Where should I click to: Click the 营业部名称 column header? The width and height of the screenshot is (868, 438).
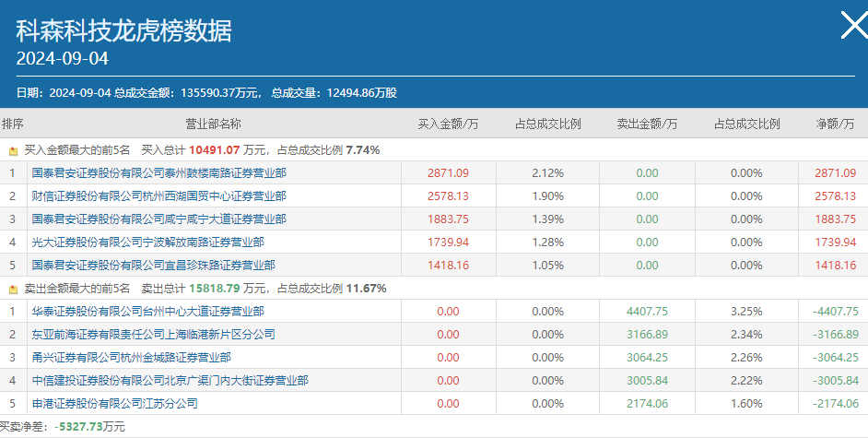pyautogui.click(x=213, y=124)
